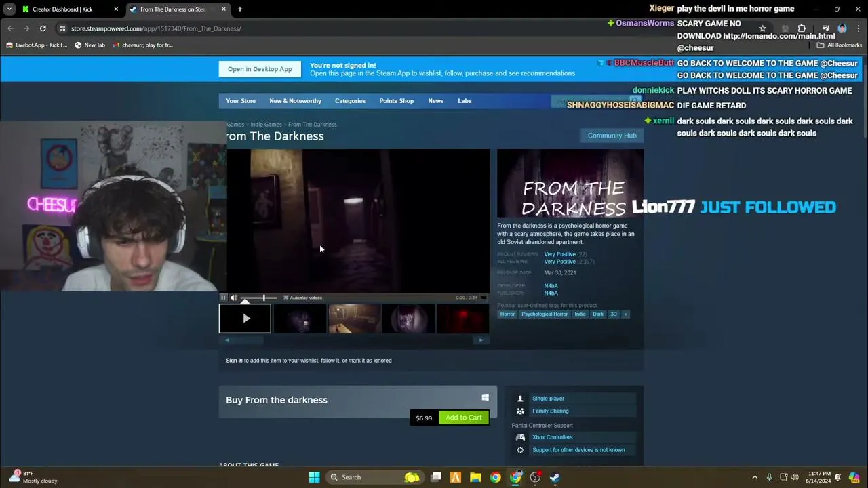Click Open in Desktop App button

260,69
